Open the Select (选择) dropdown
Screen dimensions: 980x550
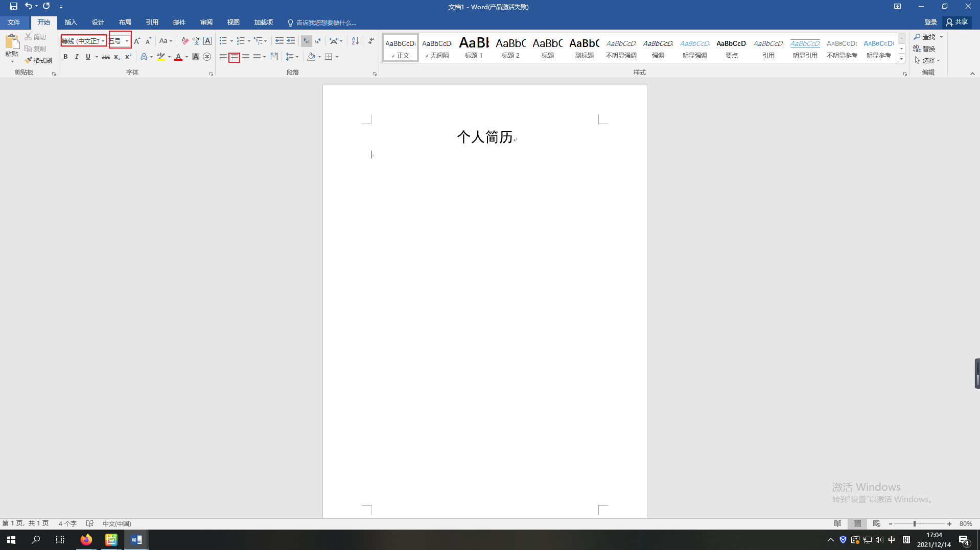pos(927,60)
